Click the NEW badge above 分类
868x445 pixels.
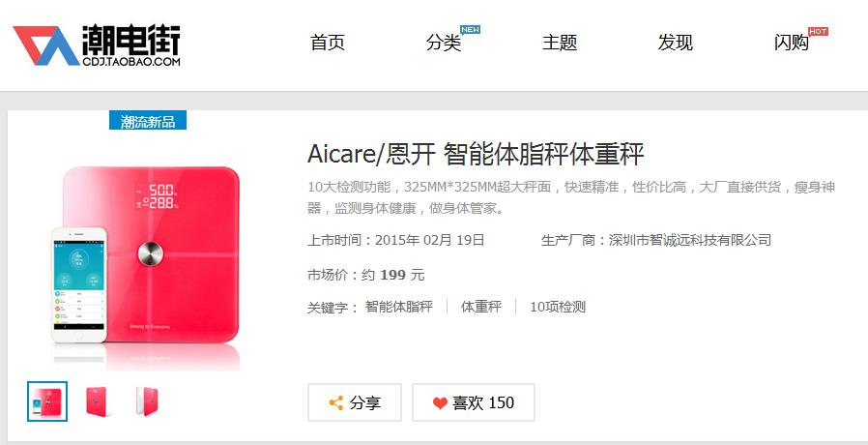tap(470, 29)
